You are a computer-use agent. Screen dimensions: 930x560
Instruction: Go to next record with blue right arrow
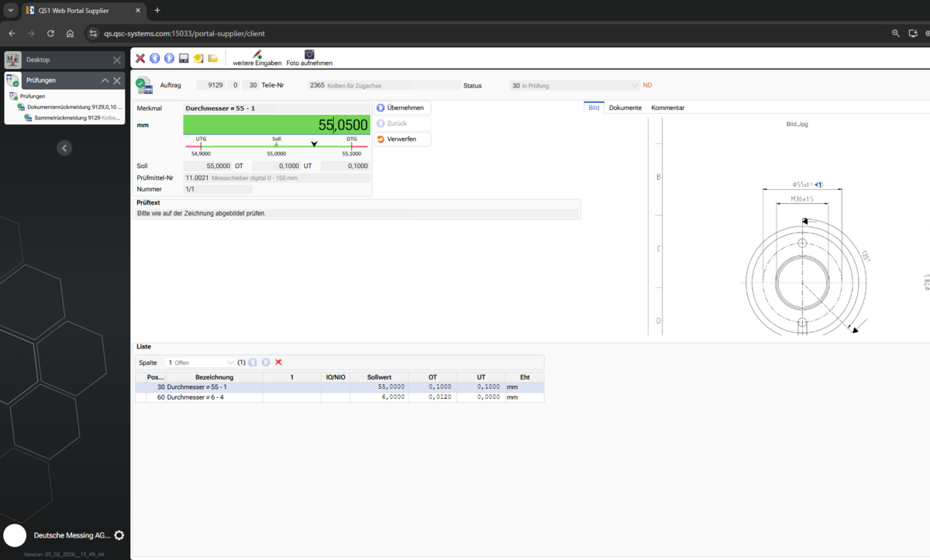click(x=169, y=58)
